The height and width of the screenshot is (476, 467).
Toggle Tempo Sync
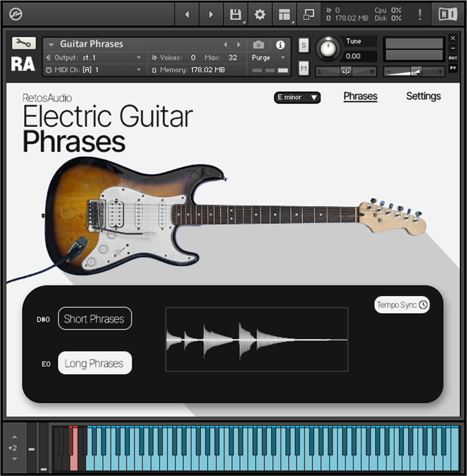(x=402, y=304)
